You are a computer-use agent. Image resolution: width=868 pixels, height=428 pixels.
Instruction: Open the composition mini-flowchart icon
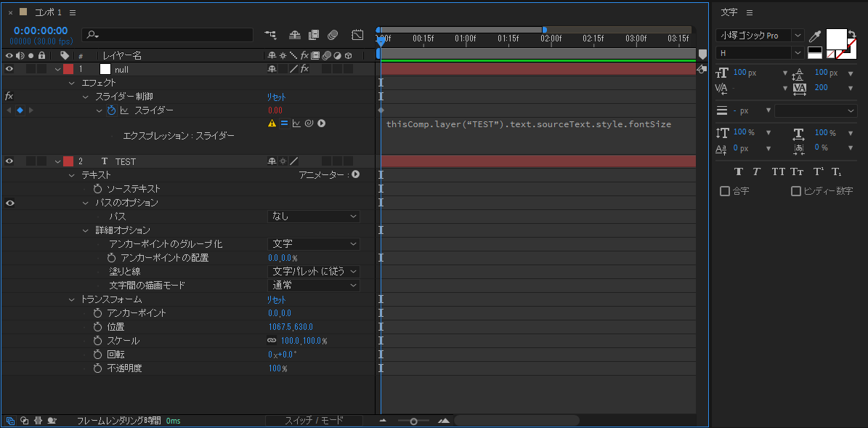click(x=270, y=35)
